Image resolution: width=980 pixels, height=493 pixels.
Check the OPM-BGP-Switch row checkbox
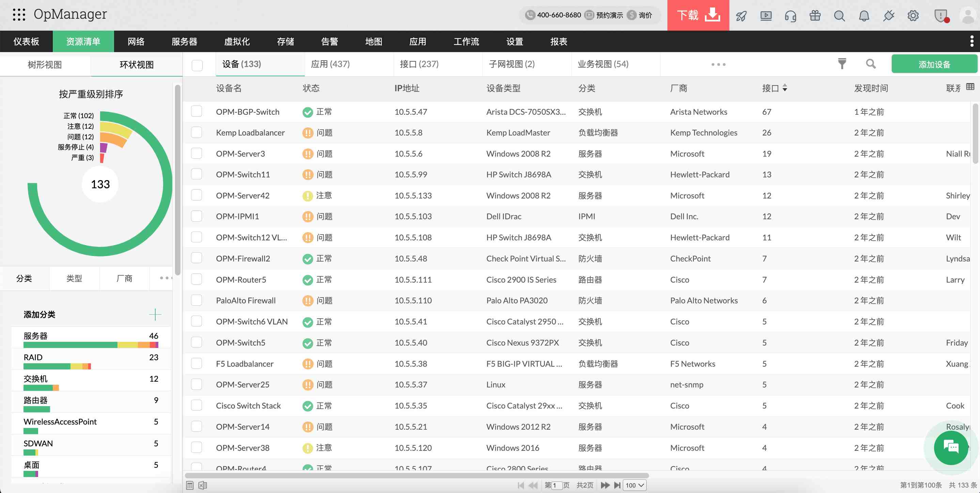pyautogui.click(x=196, y=111)
